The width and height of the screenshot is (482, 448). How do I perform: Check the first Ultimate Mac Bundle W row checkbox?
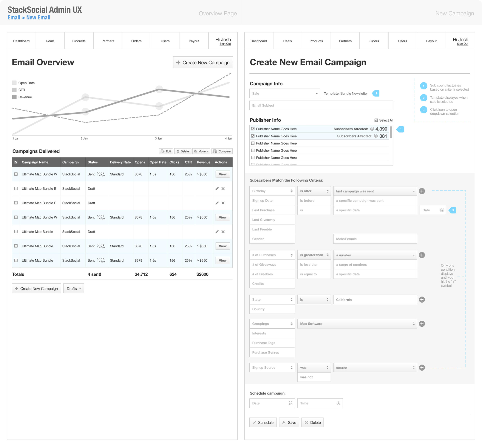click(x=16, y=174)
